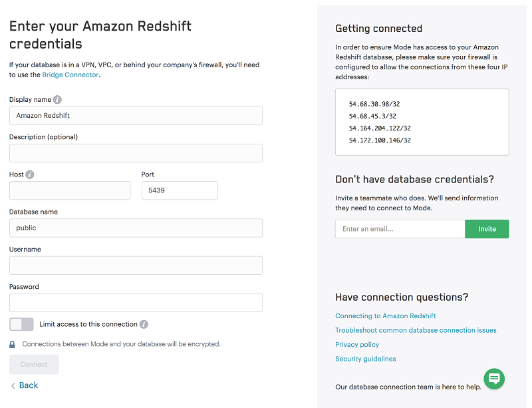Image resolution: width=532 pixels, height=408 pixels.
Task: Open the Privacy policy link
Action: (x=357, y=345)
